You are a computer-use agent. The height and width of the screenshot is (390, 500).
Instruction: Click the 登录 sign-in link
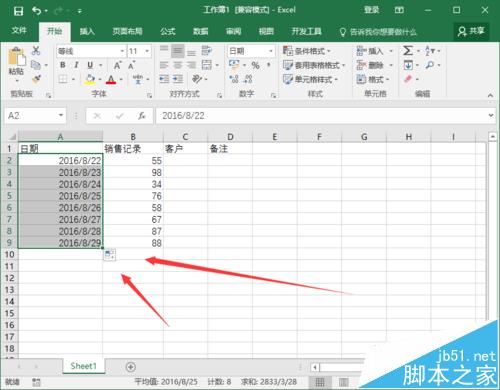371,10
